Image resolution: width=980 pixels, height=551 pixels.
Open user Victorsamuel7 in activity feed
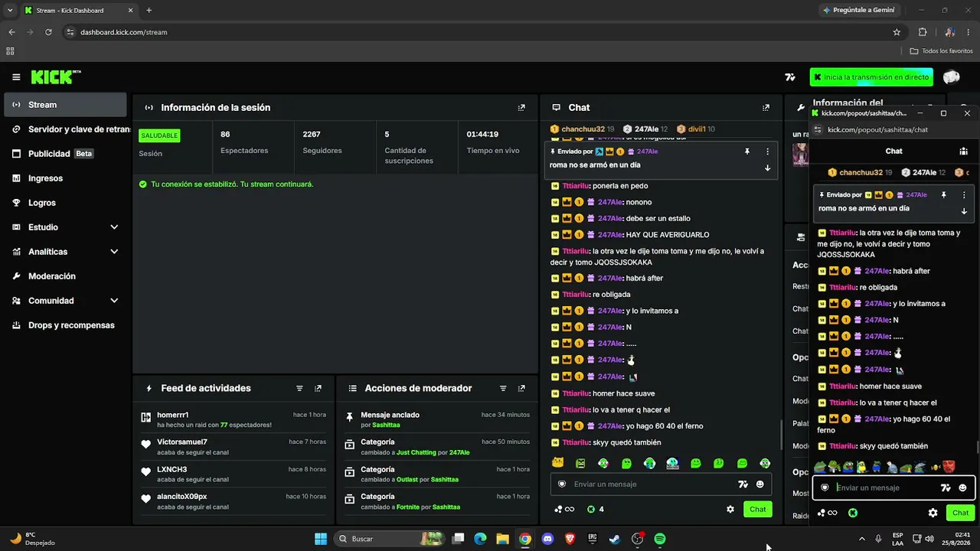pyautogui.click(x=182, y=442)
